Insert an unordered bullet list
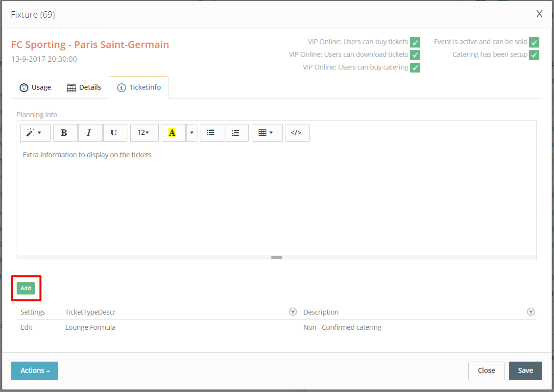The image size is (554, 392). (x=212, y=133)
